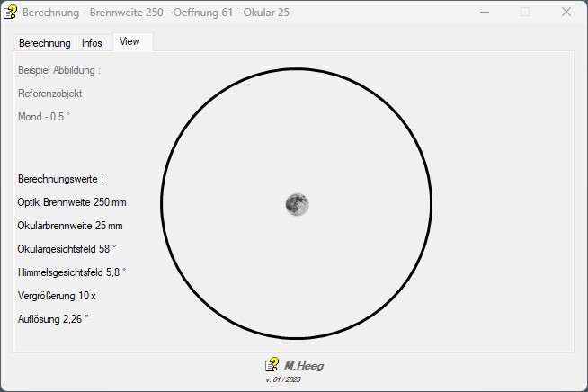
Task: Click the Himmelsgesichtsfeld 5,8 ° value
Action: 72,272
